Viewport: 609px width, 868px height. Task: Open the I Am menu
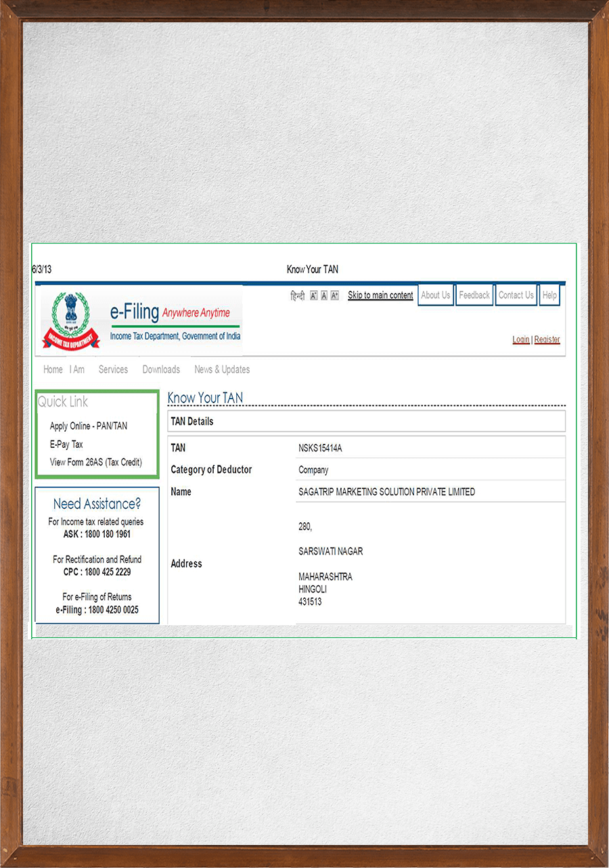(77, 369)
